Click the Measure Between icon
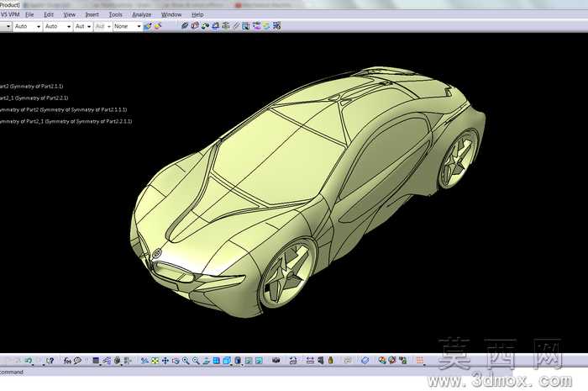Screen dimensions: 588x391 pyautogui.click(x=310, y=361)
